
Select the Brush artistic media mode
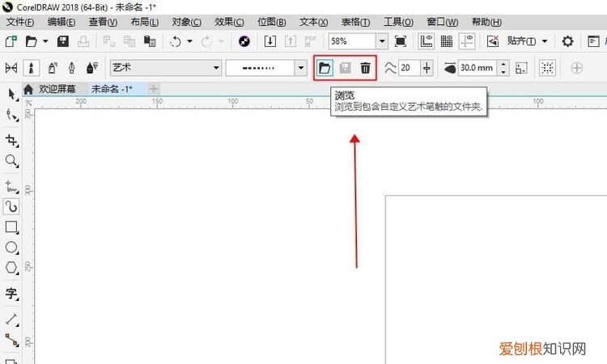point(32,68)
